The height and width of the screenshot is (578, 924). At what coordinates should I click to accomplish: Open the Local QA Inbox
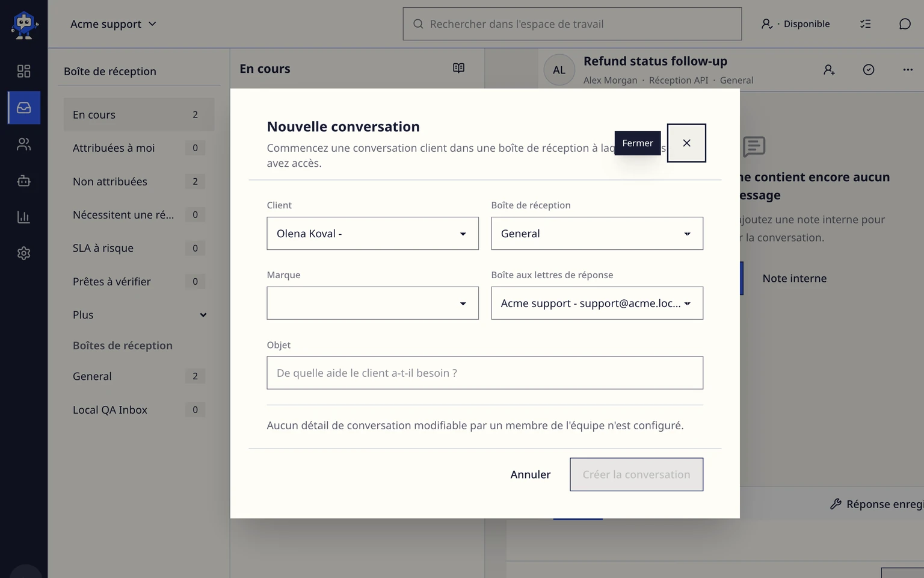click(x=139, y=410)
